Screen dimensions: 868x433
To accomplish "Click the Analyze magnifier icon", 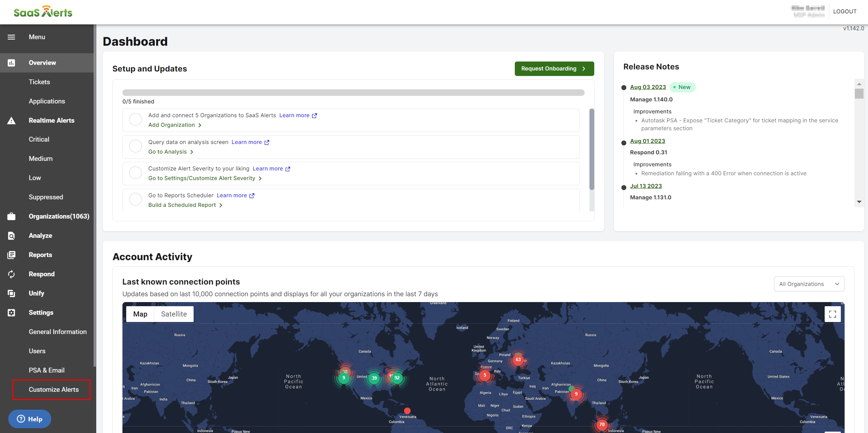I will point(11,236).
